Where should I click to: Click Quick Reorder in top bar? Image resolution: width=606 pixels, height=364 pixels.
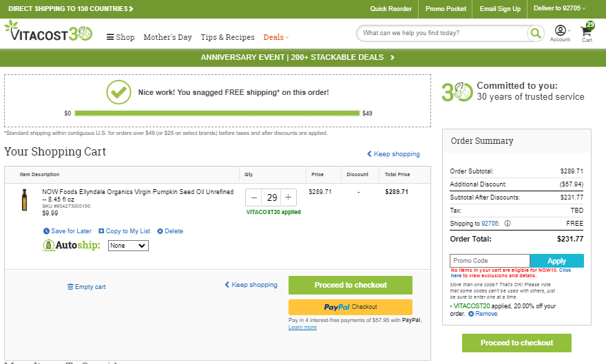(390, 8)
